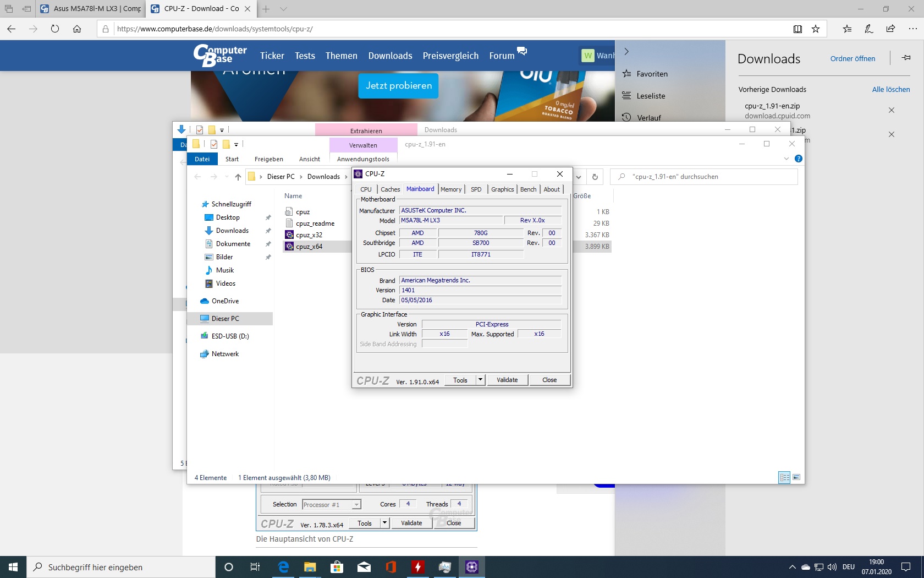Select the cpuz_x32 file icon
The width and height of the screenshot is (924, 578).
pos(289,235)
